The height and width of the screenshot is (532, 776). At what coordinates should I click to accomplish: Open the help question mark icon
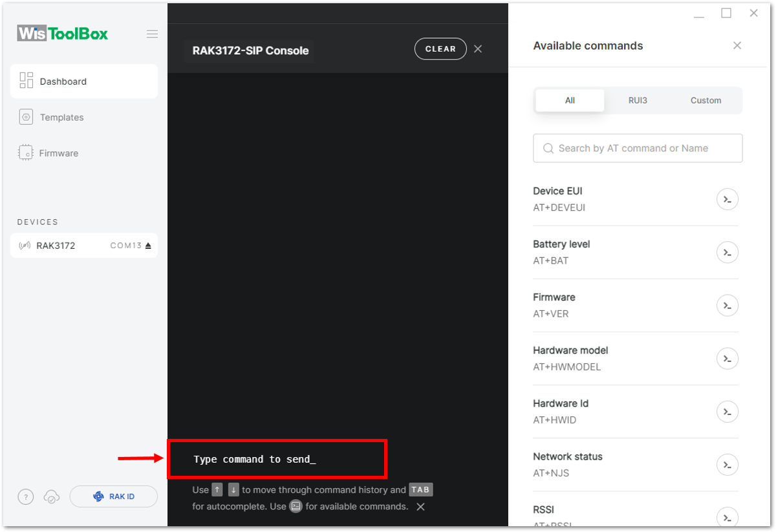pos(25,497)
